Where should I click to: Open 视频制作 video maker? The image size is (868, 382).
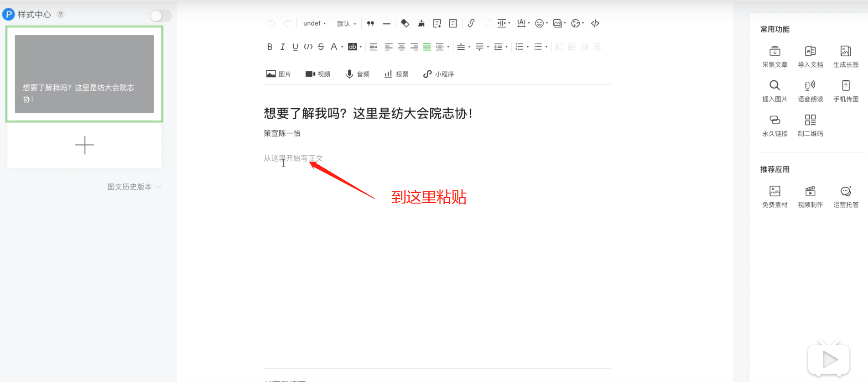tap(811, 197)
